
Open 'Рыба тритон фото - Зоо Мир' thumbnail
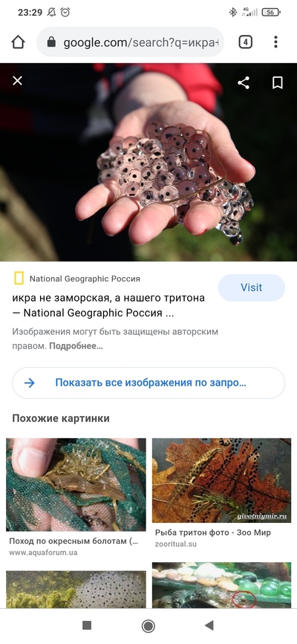pos(221,480)
